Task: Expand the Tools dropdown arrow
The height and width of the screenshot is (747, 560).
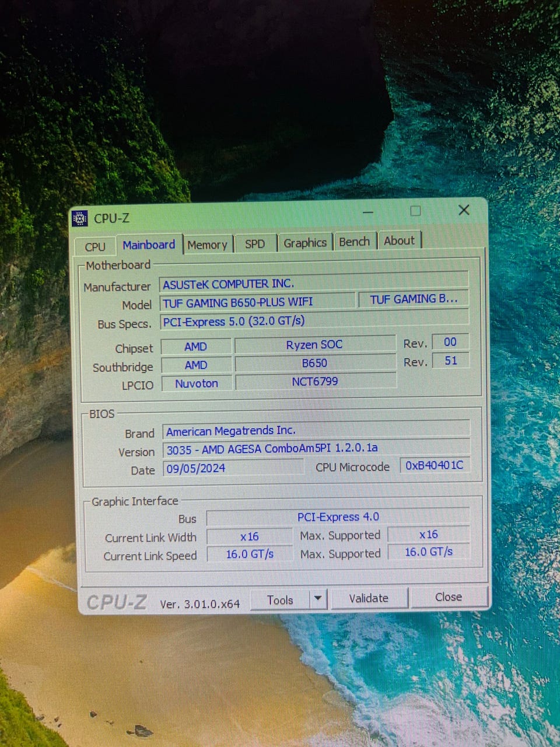Action: tap(318, 599)
